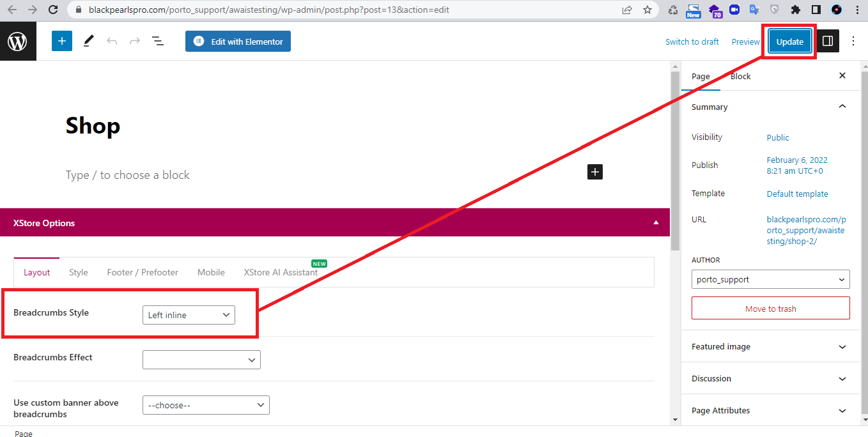Open Chrome menu three dots
This screenshot has height=437, width=868.
point(857,10)
